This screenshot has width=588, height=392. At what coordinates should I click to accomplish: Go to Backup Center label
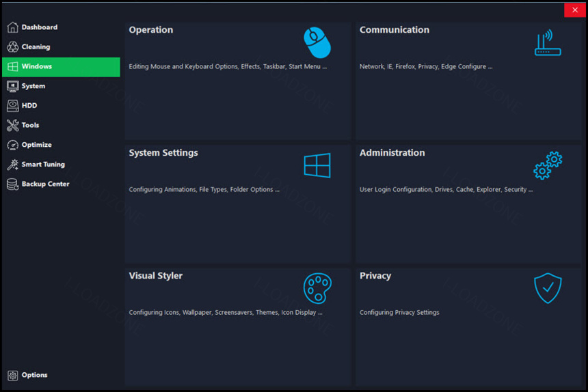point(45,184)
